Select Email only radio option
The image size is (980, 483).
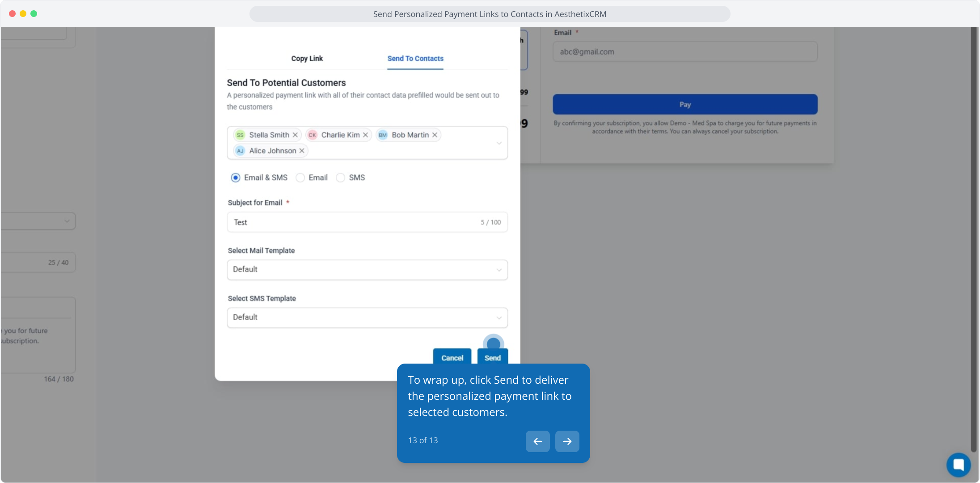tap(300, 178)
